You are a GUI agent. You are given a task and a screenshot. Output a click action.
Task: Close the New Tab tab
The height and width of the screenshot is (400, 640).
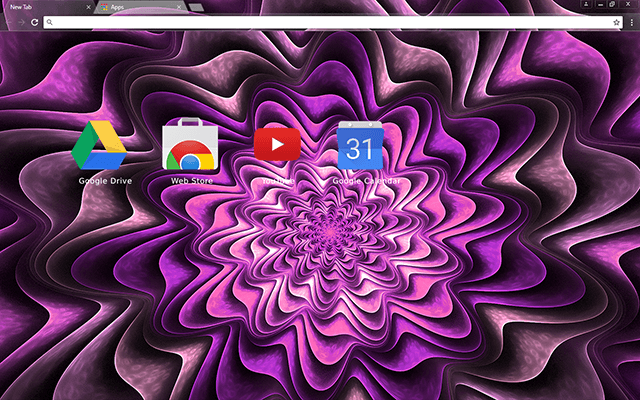click(x=88, y=7)
